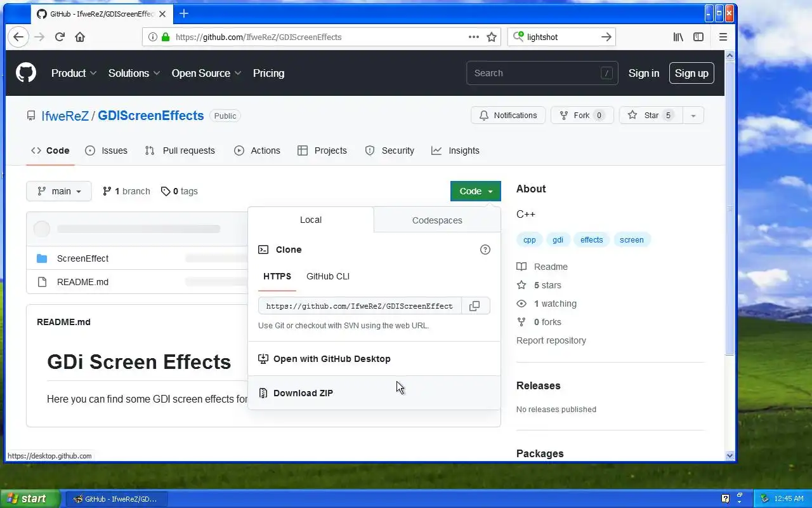Click the effects topic tag
Image resolution: width=812 pixels, height=508 pixels.
[x=592, y=240]
